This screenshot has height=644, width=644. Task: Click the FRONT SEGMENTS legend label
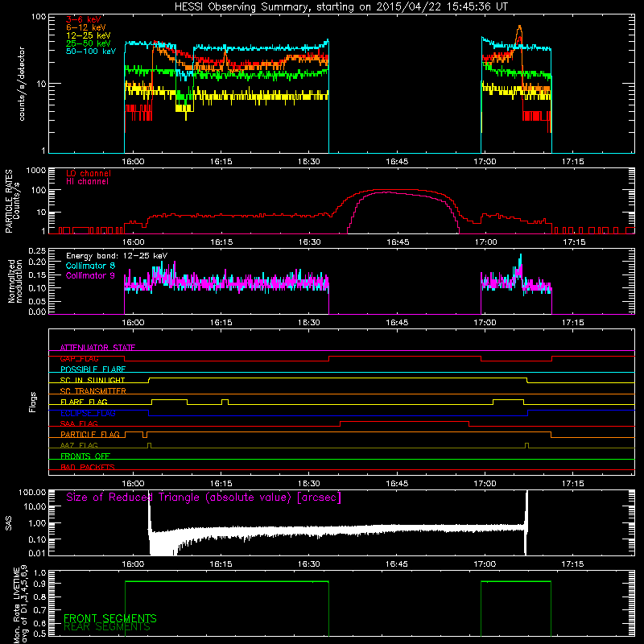(110, 618)
